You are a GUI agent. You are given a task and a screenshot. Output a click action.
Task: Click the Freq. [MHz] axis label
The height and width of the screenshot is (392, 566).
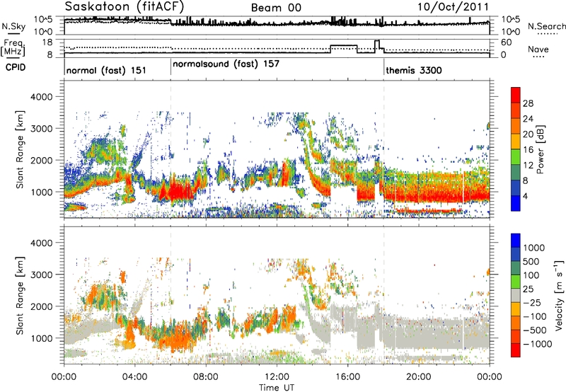click(13, 47)
